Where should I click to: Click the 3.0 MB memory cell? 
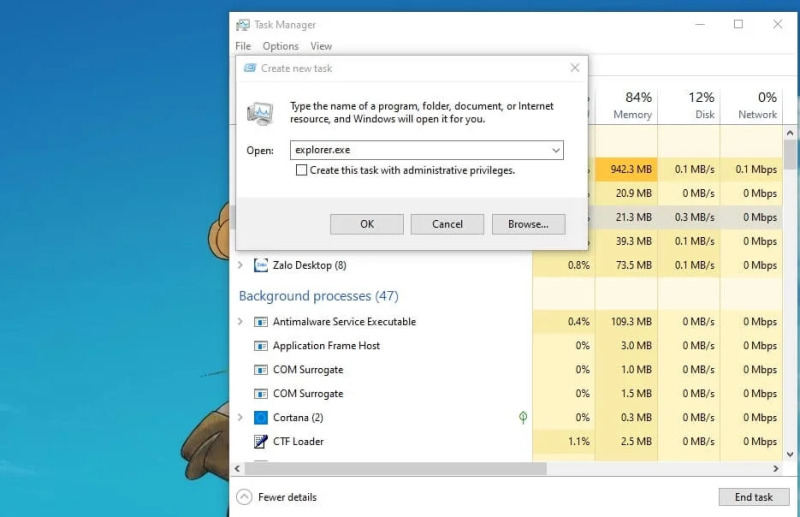626,346
